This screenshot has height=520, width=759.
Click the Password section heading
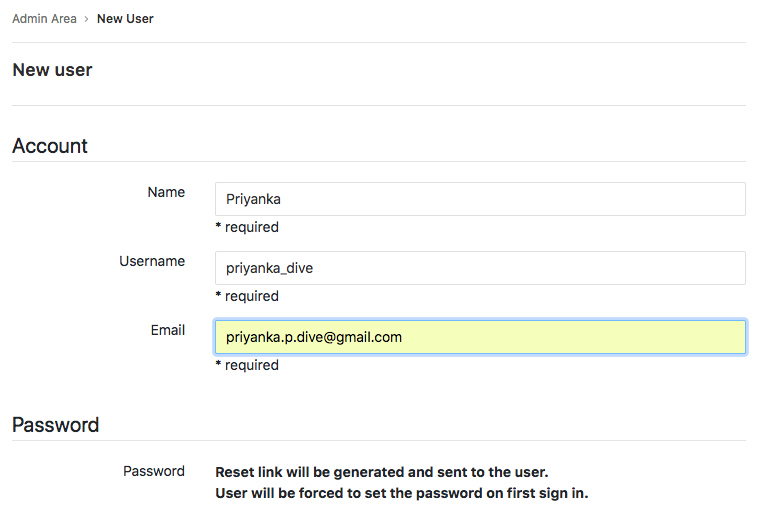coord(56,425)
